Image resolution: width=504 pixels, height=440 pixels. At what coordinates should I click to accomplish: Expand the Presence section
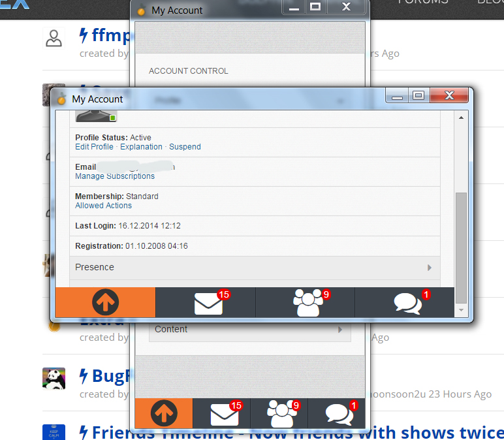click(255, 268)
